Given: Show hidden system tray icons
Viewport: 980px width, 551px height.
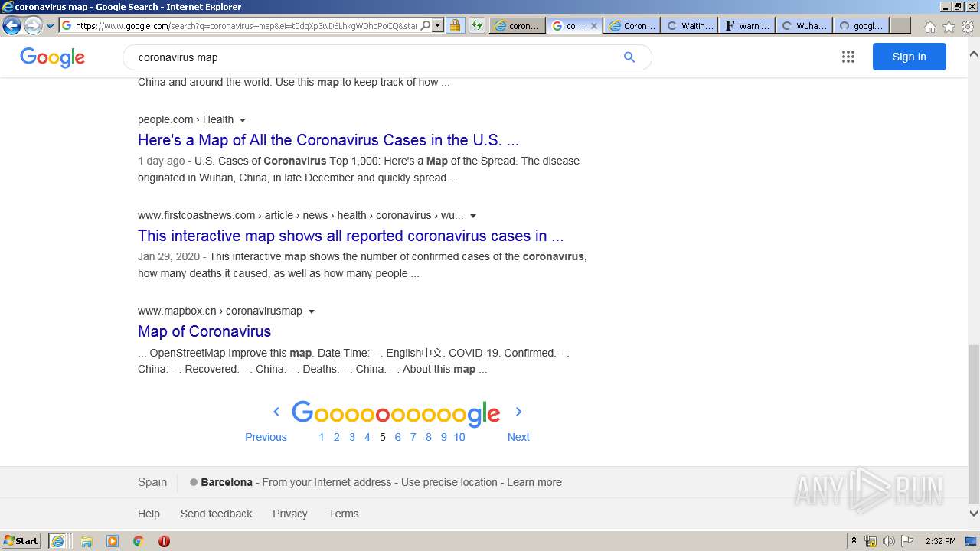Looking at the screenshot, I should pyautogui.click(x=854, y=541).
